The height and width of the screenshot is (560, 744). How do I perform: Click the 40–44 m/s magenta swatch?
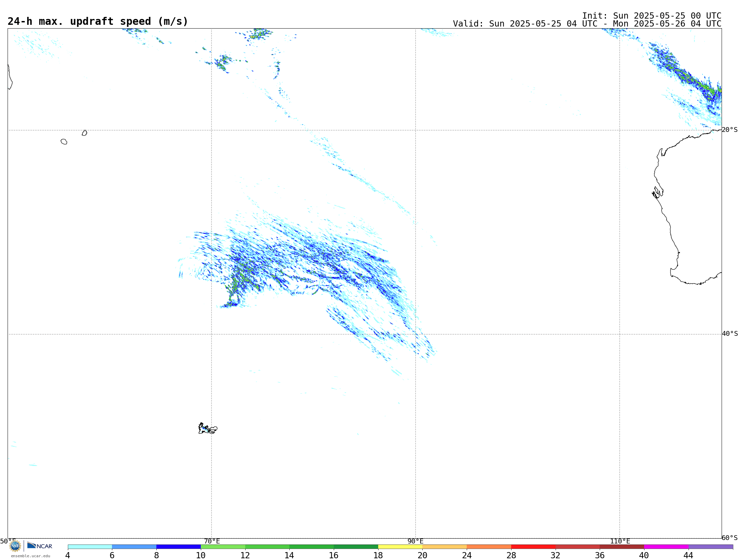coord(666,547)
